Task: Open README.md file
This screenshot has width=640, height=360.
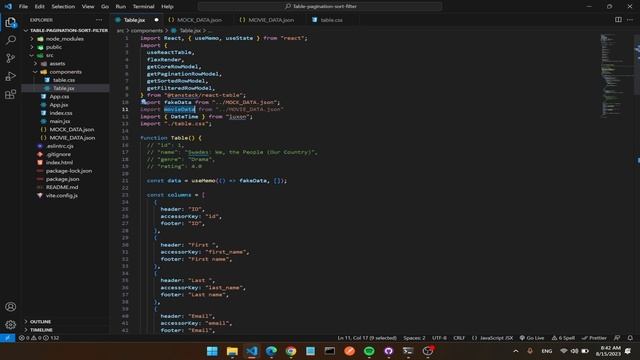Action: click(x=62, y=187)
